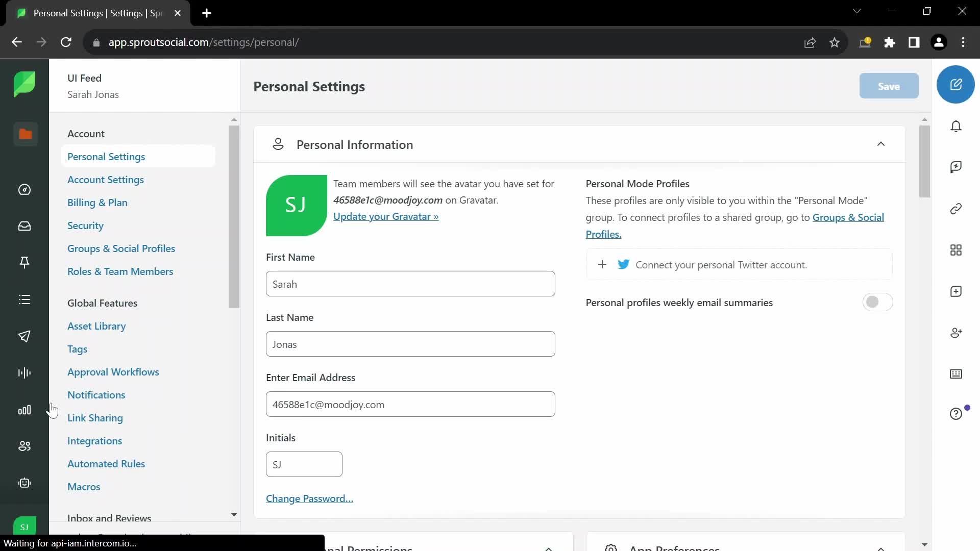This screenshot has height=551, width=980.
Task: Open the notifications bell icon
Action: [x=956, y=126]
